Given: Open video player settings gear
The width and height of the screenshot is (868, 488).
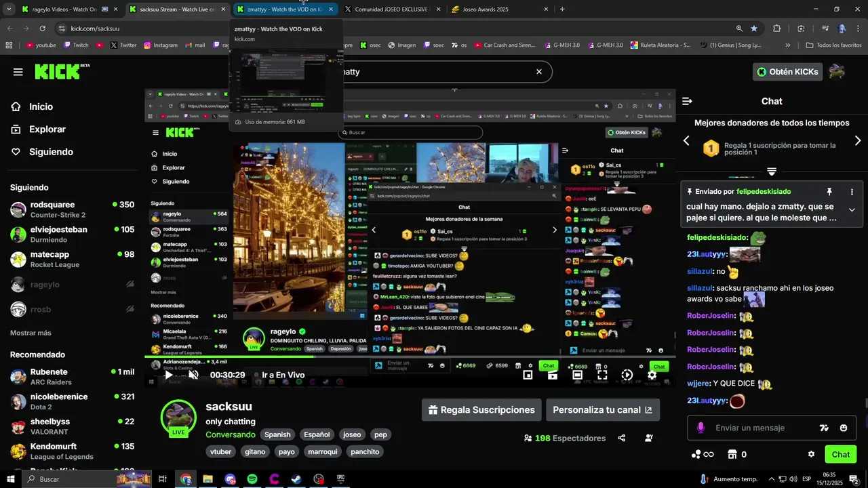Looking at the screenshot, I should point(652,375).
